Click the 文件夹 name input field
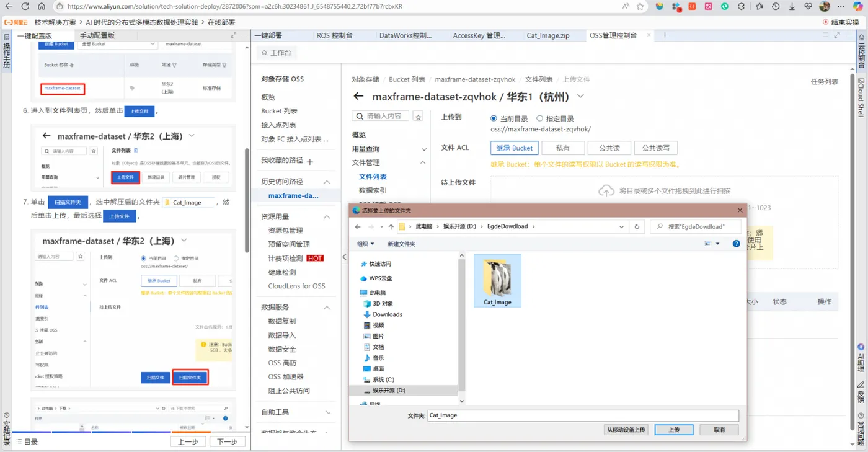 coord(583,415)
